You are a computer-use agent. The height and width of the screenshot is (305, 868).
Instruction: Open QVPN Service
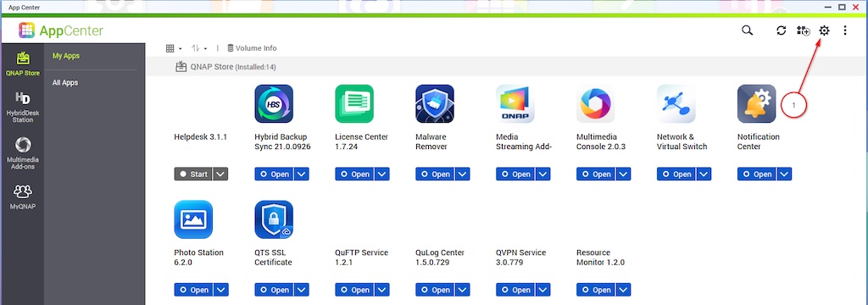coord(515,290)
